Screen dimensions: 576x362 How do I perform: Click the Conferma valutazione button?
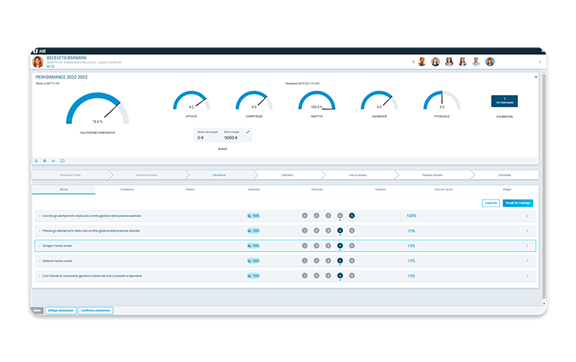pos(96,311)
